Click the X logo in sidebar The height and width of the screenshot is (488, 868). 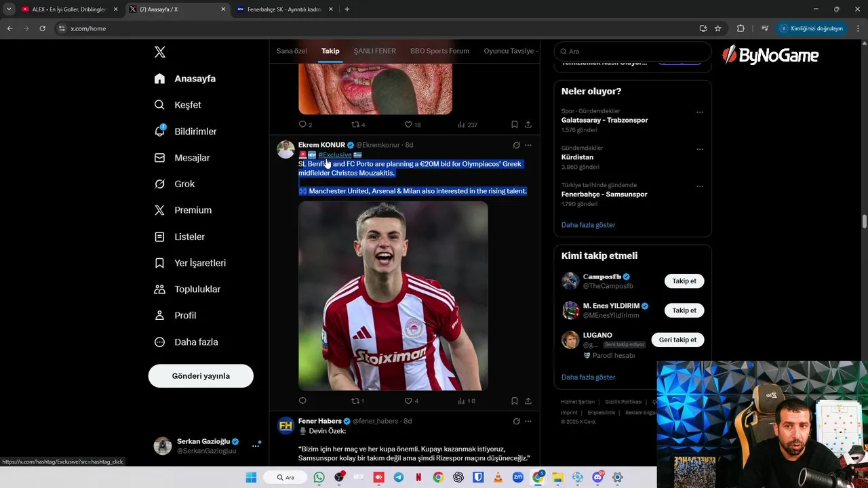click(x=159, y=52)
